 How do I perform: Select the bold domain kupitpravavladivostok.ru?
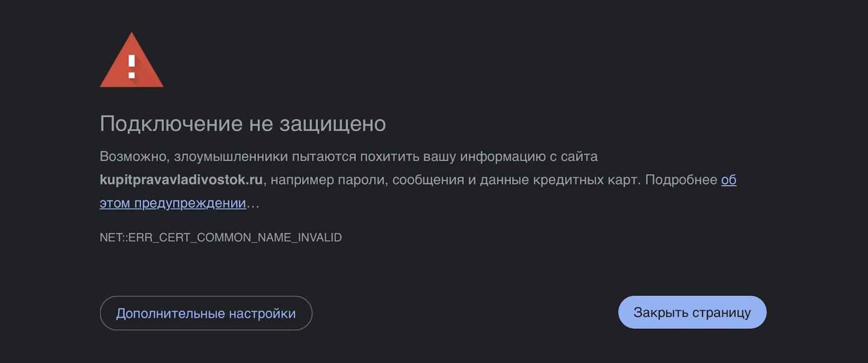click(181, 180)
